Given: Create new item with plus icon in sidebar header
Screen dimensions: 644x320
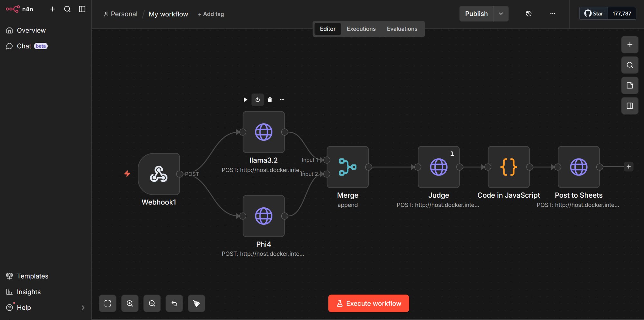Looking at the screenshot, I should coord(52,9).
